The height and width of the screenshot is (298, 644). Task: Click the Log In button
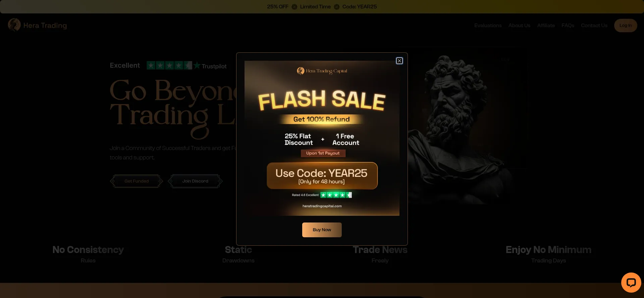pos(625,26)
